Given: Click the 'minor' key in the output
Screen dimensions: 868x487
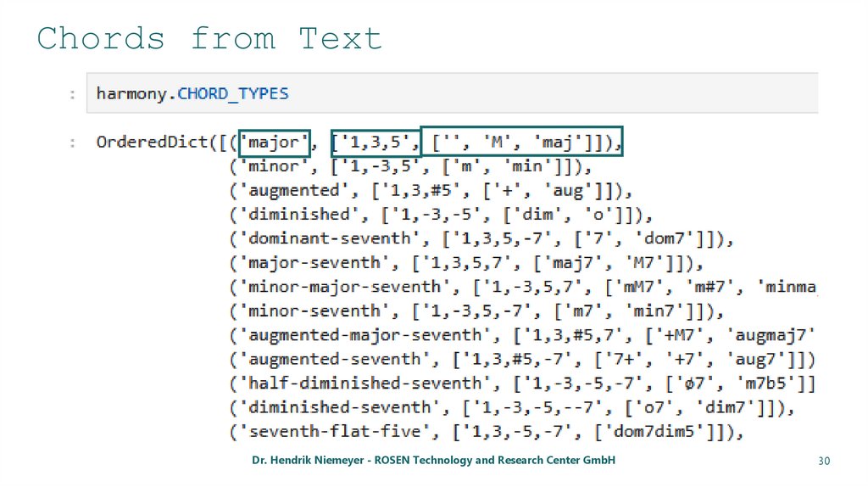Looking at the screenshot, I should (274, 166).
